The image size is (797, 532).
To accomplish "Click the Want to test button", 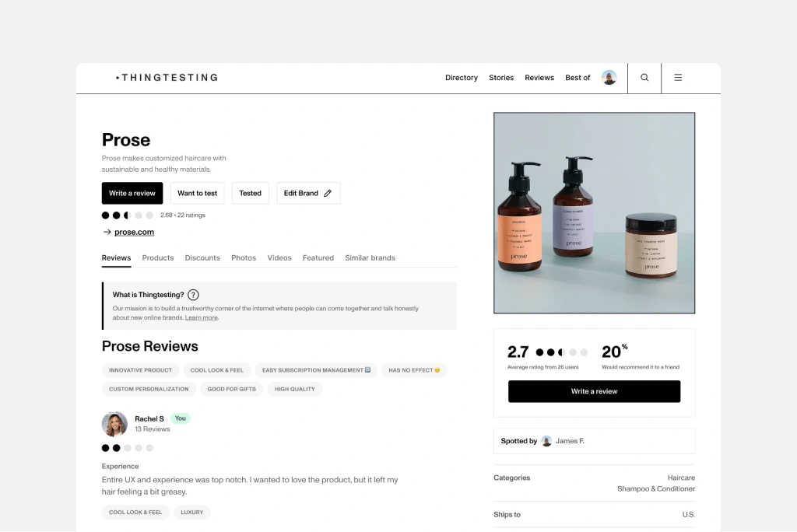I will [x=197, y=193].
